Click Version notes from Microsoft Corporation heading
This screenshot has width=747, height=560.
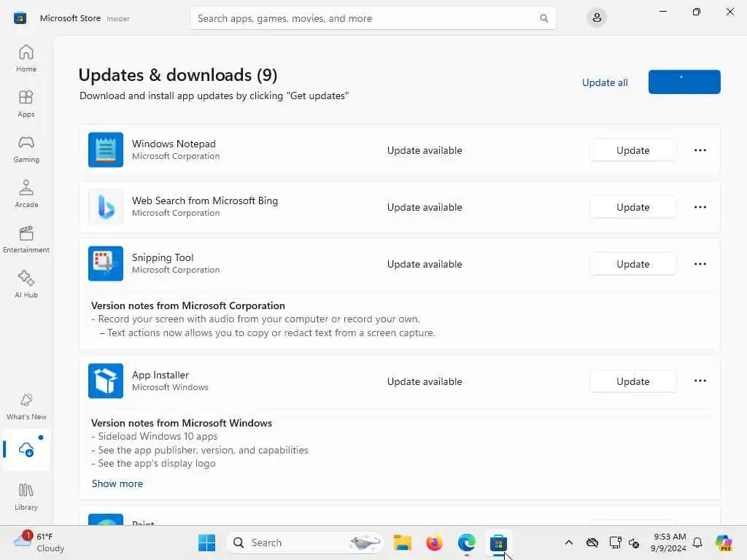187,306
